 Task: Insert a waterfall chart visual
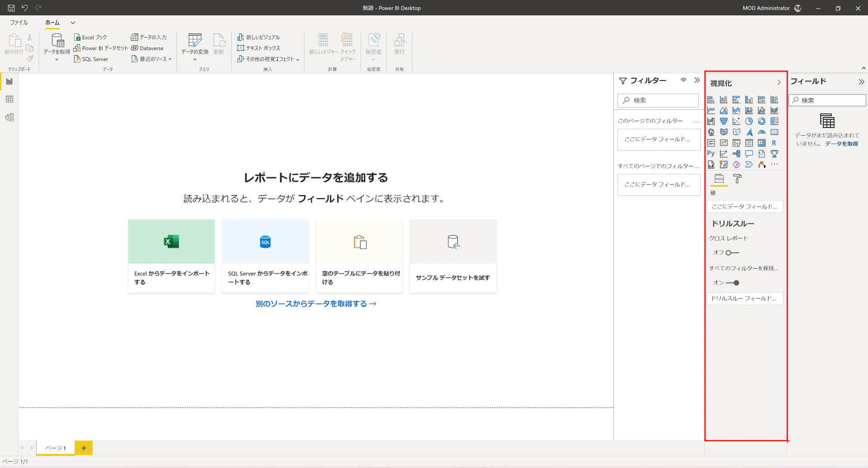click(711, 121)
